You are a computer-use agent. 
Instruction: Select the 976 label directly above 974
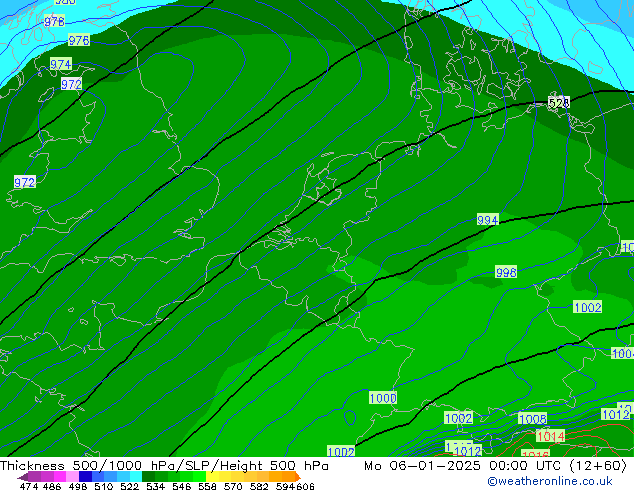tap(79, 40)
